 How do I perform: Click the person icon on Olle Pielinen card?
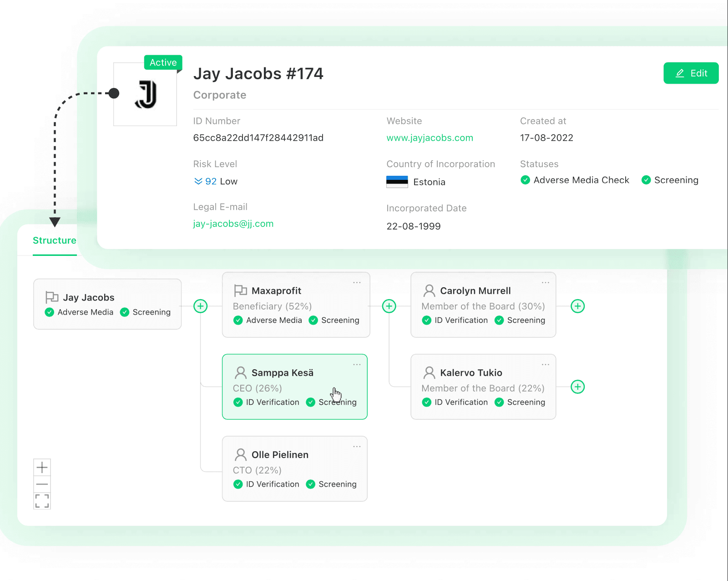pos(241,454)
